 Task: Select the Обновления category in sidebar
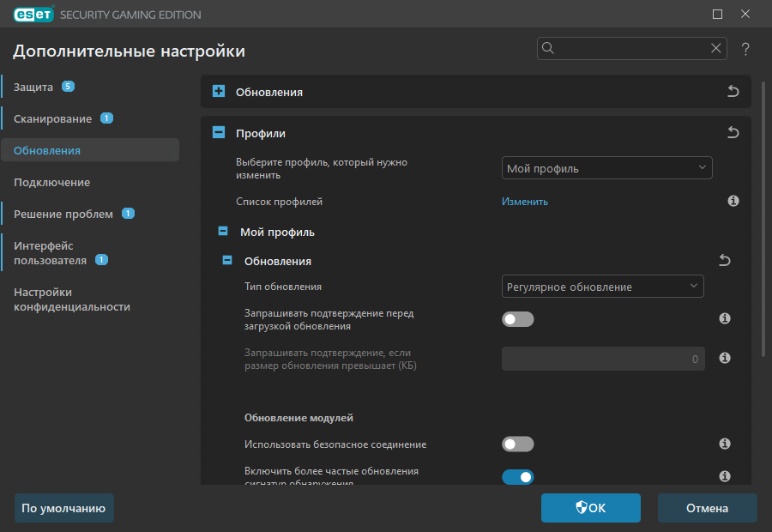pyautogui.click(x=90, y=150)
